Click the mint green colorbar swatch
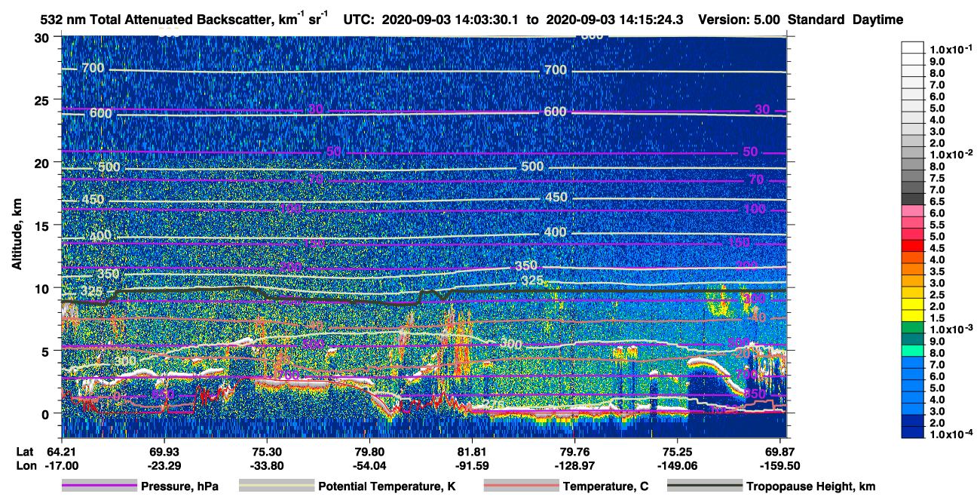The image size is (980, 503). (913, 351)
